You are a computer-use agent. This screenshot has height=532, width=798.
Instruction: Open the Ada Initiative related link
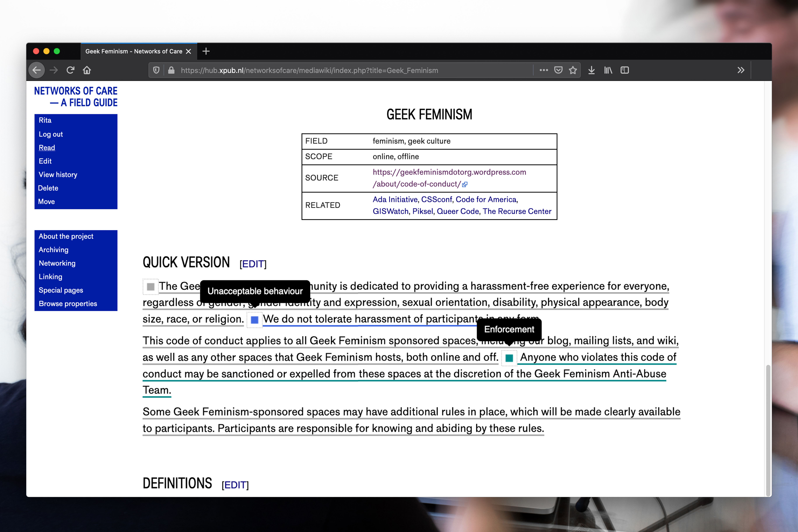[x=395, y=199]
